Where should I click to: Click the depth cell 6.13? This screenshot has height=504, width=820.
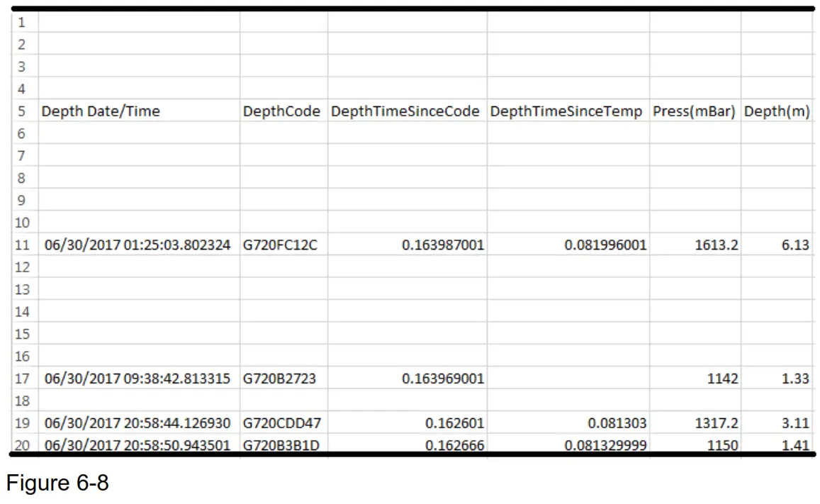(777, 245)
